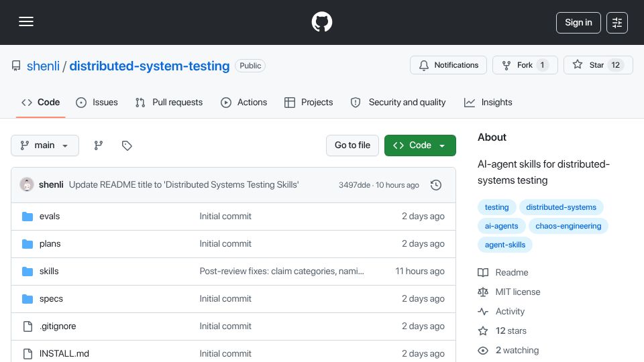Viewport: 644px width, 362px height.
Task: Open the specs folder
Action: [x=52, y=299]
